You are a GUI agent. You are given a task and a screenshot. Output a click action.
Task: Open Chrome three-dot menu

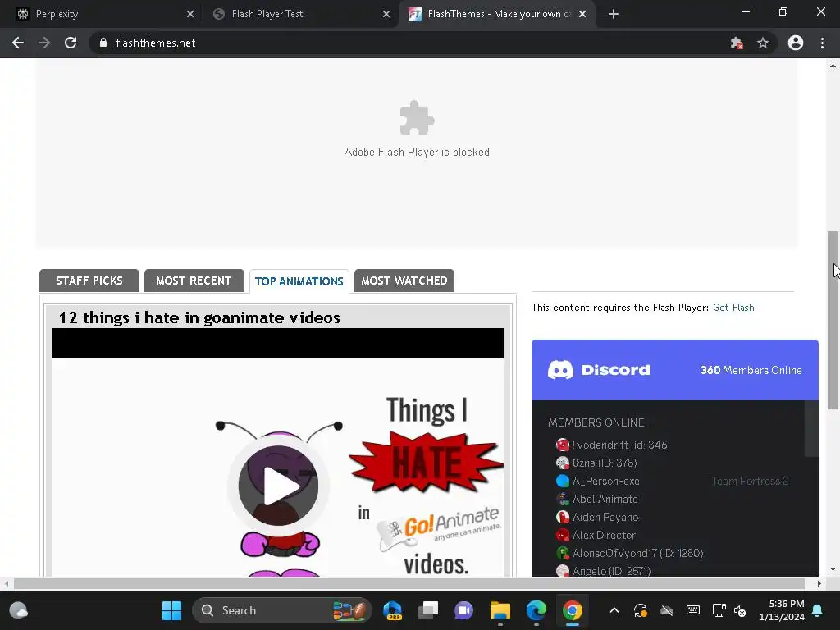[x=822, y=43]
